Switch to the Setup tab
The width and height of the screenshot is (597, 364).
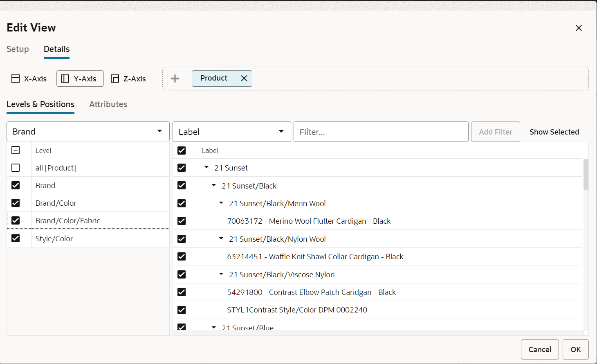click(x=18, y=49)
